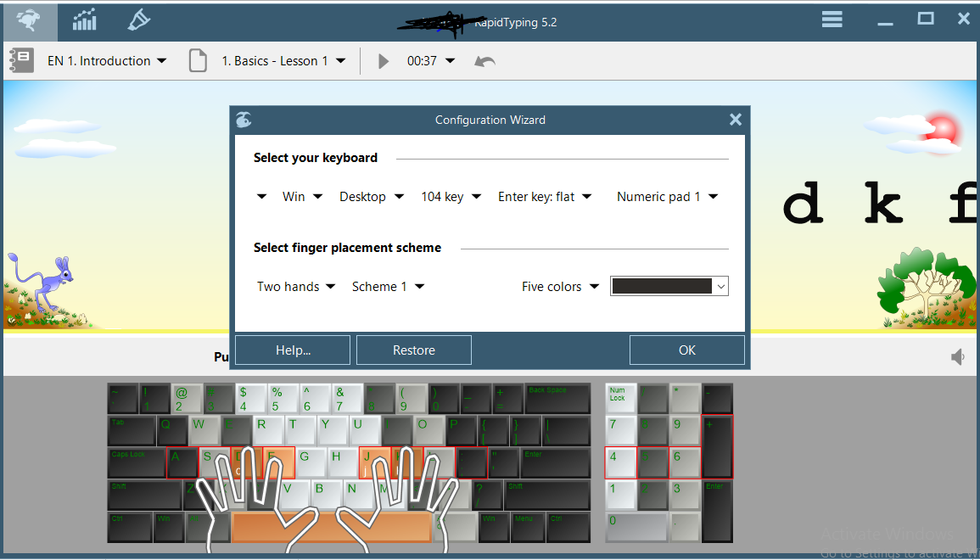The image size is (980, 560).
Task: Open the Two hands dropdown
Action: pos(296,286)
